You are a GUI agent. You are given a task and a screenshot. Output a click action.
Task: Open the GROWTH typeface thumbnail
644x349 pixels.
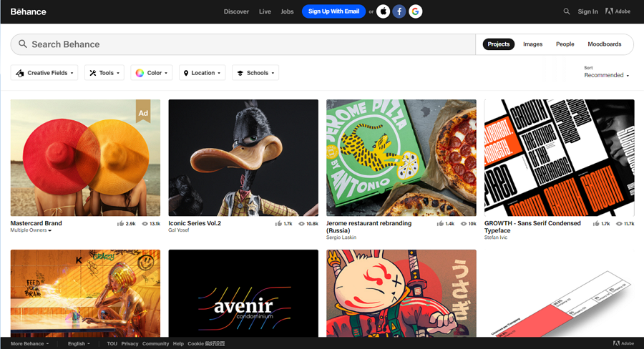pos(560,157)
